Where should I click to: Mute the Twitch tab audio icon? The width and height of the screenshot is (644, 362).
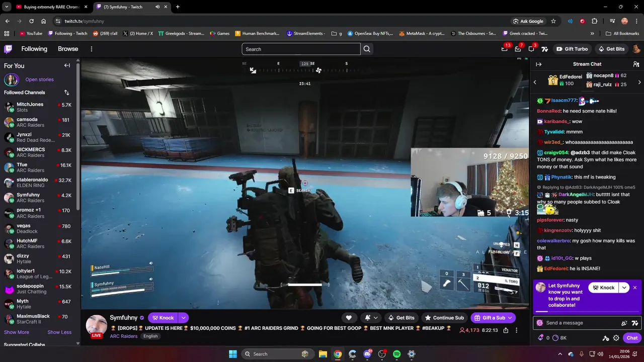coord(157,7)
